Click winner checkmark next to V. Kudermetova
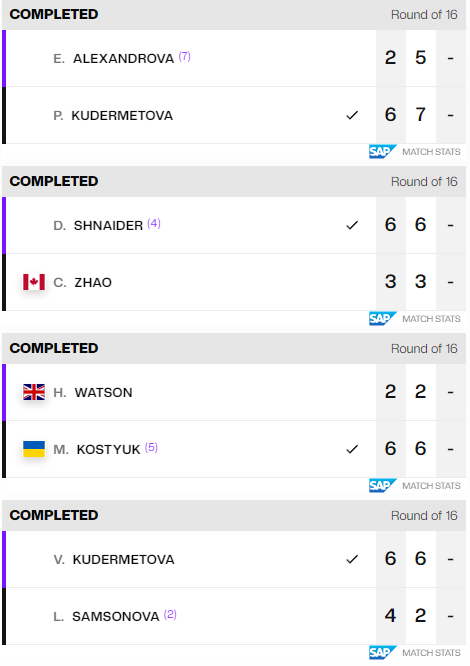470x666 pixels. [x=352, y=559]
